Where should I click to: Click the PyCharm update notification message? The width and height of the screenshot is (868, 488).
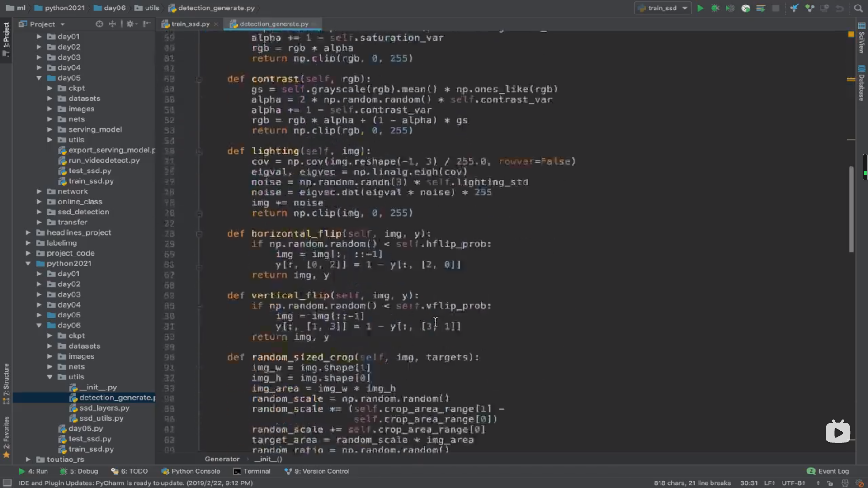tap(136, 483)
